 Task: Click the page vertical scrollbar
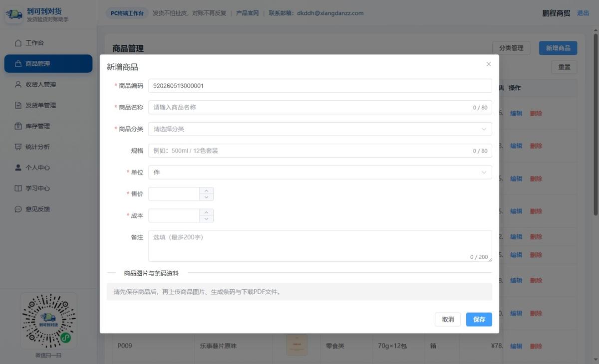click(x=595, y=125)
